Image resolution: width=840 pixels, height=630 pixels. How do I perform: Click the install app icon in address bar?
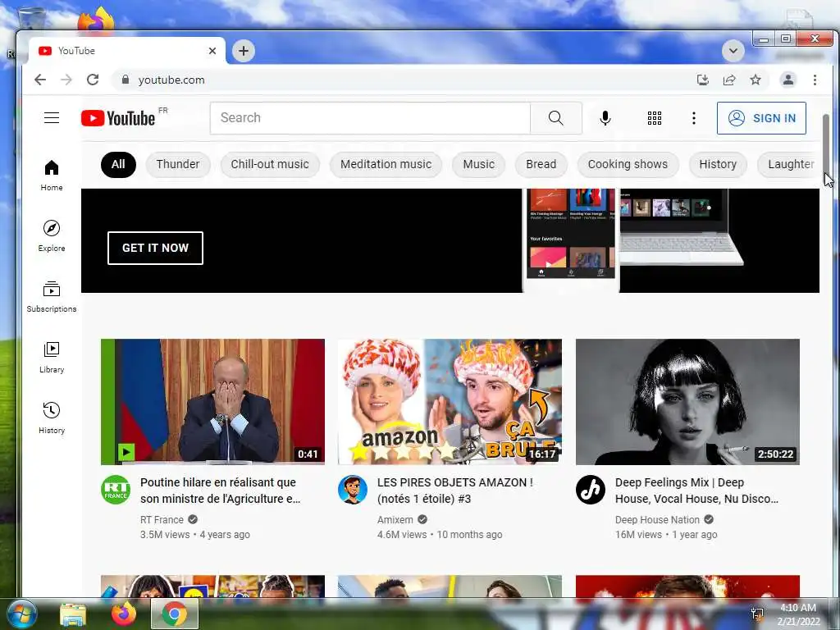tap(702, 80)
